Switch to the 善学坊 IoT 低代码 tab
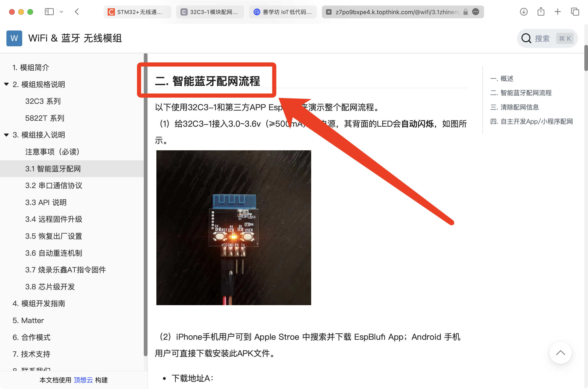This screenshot has height=389, width=588. point(283,12)
